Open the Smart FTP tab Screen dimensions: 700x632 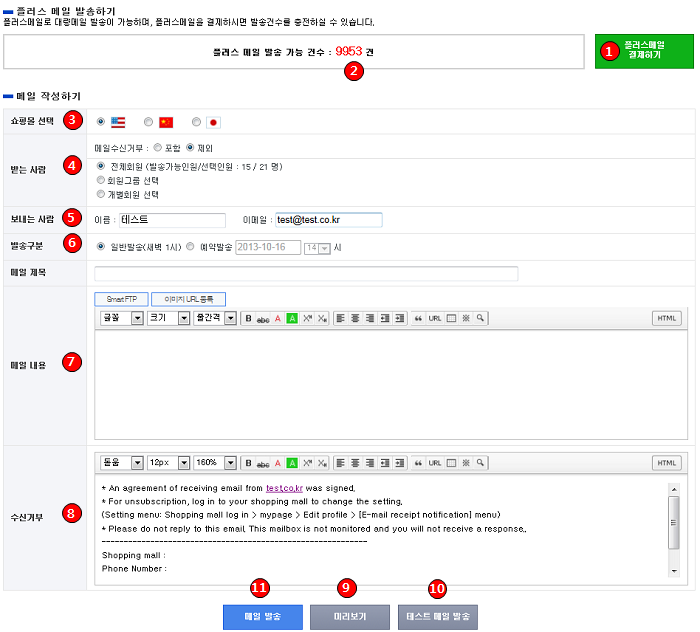tap(121, 299)
